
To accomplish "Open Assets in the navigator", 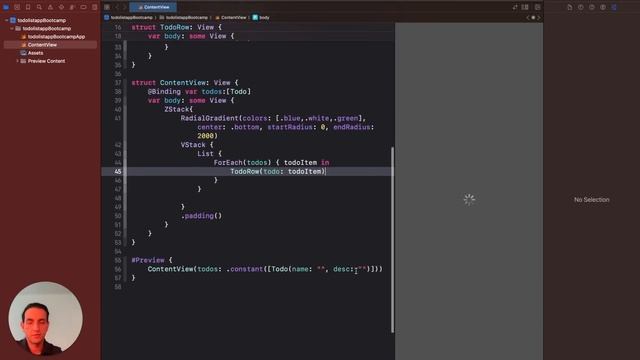I will pyautogui.click(x=35, y=53).
